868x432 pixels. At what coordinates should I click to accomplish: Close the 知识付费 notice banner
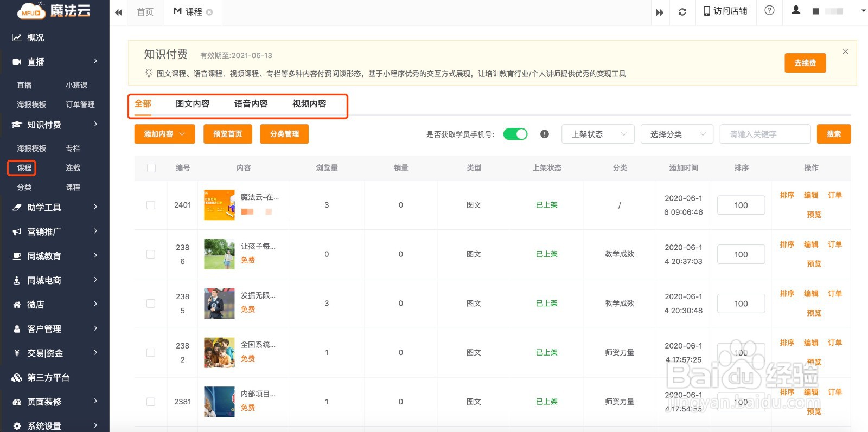tap(845, 51)
